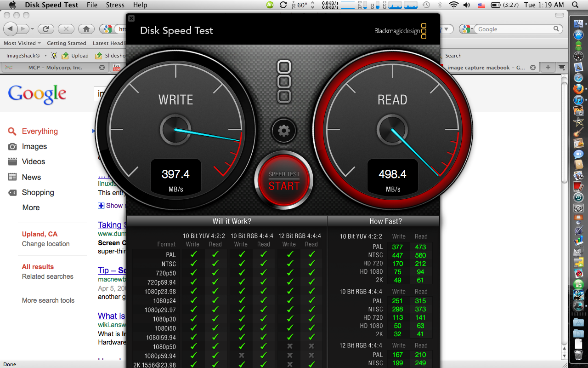Viewport: 588px width, 368px height.
Task: Open App Store from the Dock
Action: 578,34
